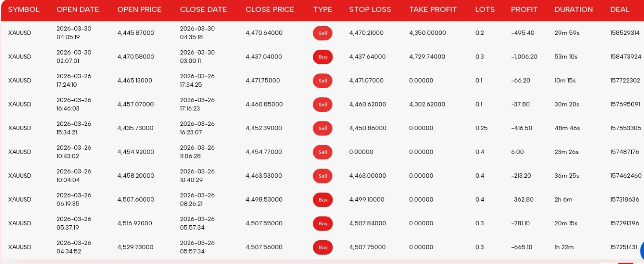The height and width of the screenshot is (264, 644).
Task: Sort by the OPEN DATE column header
Action: coord(78,9)
